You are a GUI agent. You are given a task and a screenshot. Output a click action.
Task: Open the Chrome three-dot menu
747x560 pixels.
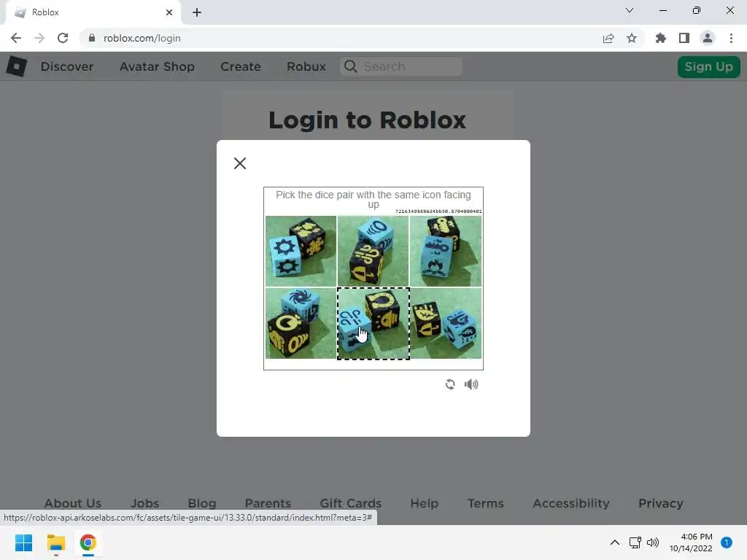pyautogui.click(x=731, y=38)
